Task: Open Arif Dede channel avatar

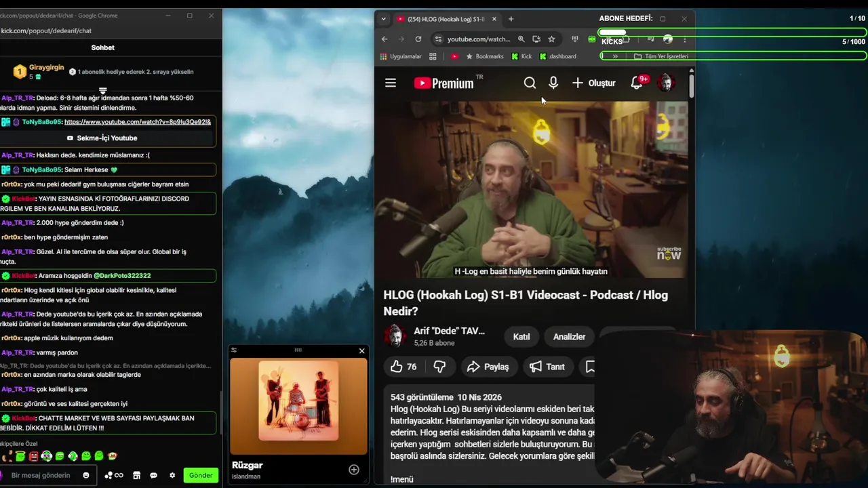Action: 395,335
